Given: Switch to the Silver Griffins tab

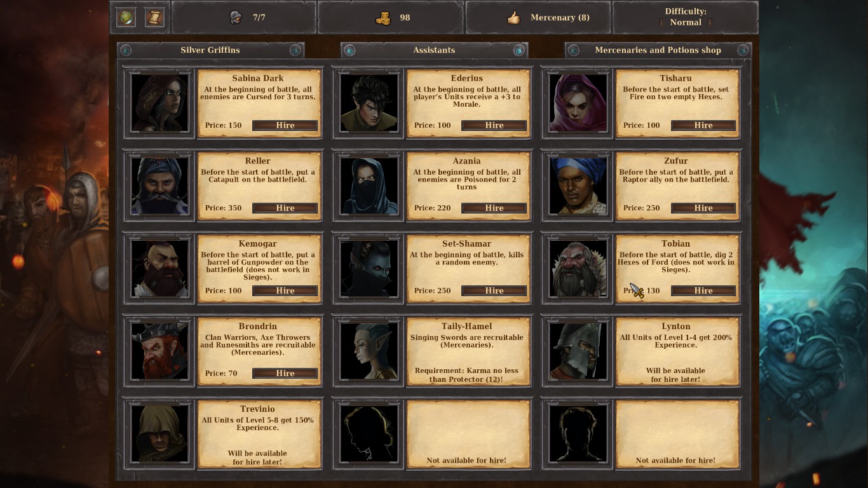Looking at the screenshot, I should pos(210,50).
